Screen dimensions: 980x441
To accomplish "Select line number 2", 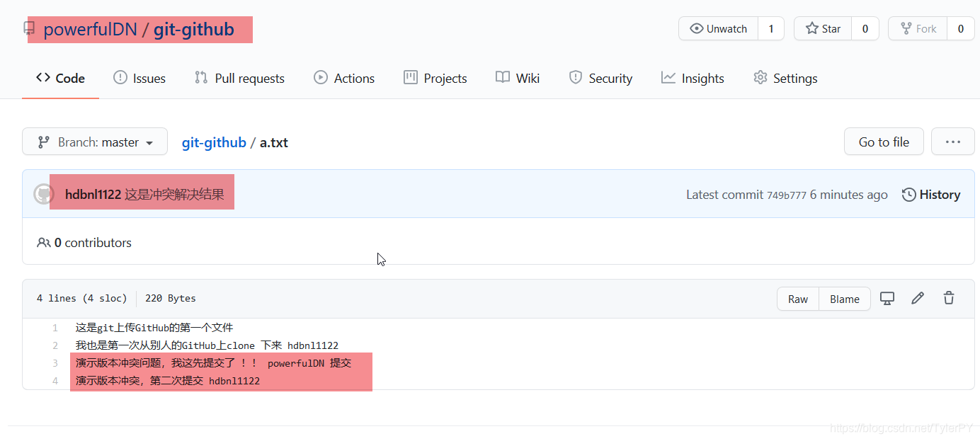I will [55, 345].
